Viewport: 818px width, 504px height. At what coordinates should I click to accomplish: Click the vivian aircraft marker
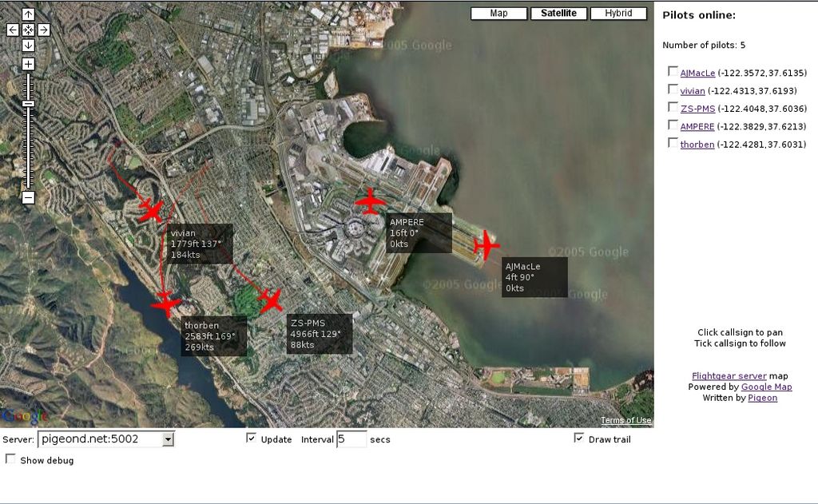coord(151,211)
